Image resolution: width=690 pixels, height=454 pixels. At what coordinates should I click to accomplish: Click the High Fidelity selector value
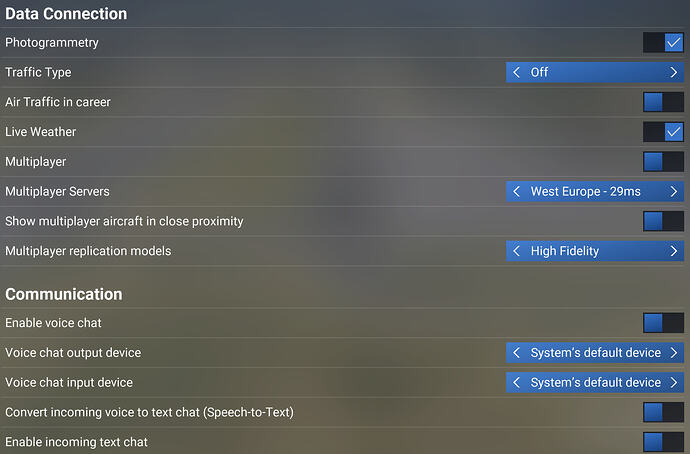[x=565, y=251]
